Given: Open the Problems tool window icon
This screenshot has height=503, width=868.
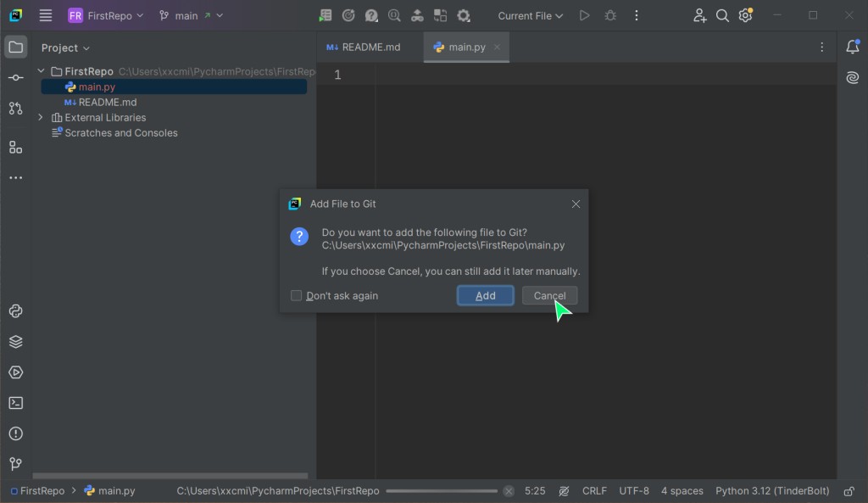Looking at the screenshot, I should pos(15,433).
